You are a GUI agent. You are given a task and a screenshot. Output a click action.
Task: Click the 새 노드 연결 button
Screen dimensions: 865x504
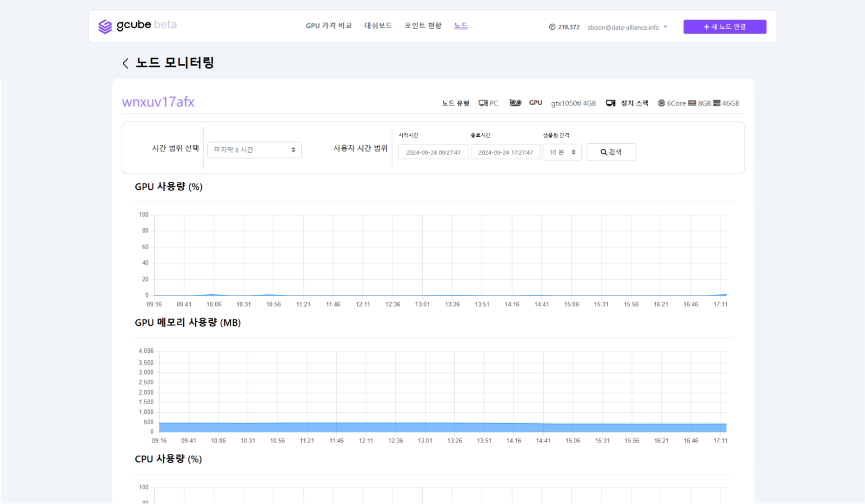point(725,27)
